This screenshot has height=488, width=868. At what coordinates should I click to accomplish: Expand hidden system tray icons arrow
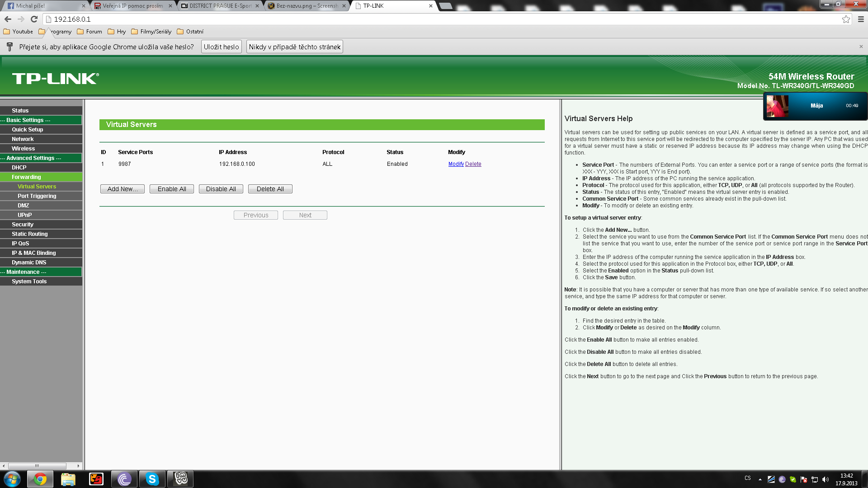click(760, 479)
